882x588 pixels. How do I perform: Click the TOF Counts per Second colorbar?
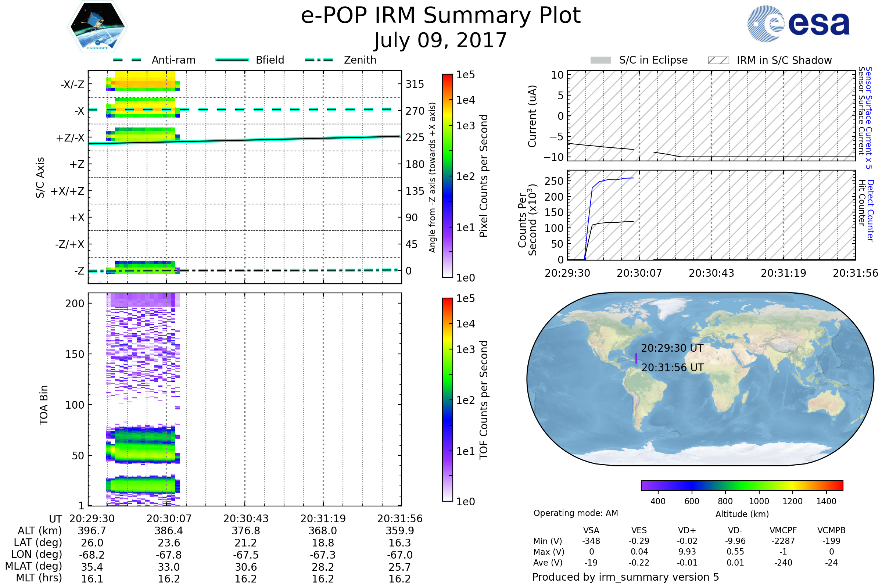tap(447, 399)
